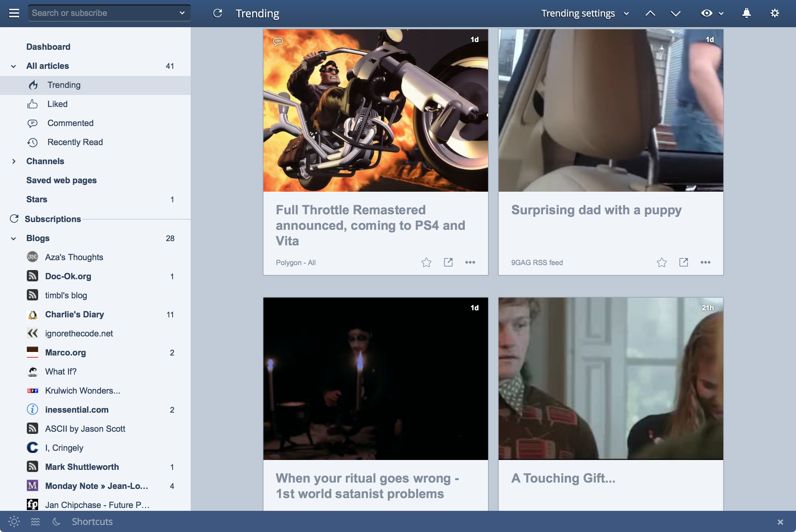Open the Full Throttle Remastered headline
This screenshot has height=532, width=796.
coord(370,225)
